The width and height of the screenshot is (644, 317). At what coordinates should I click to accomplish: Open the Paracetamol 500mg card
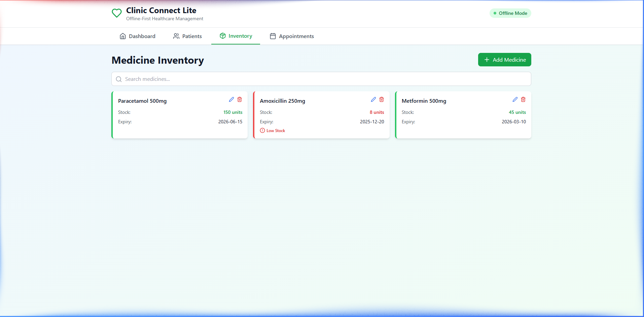click(180, 115)
